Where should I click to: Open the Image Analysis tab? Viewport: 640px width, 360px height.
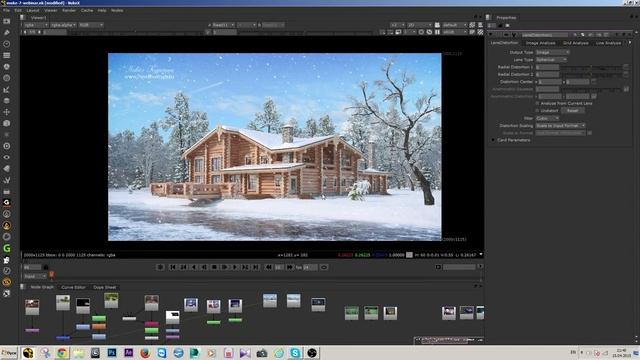[x=540, y=43]
